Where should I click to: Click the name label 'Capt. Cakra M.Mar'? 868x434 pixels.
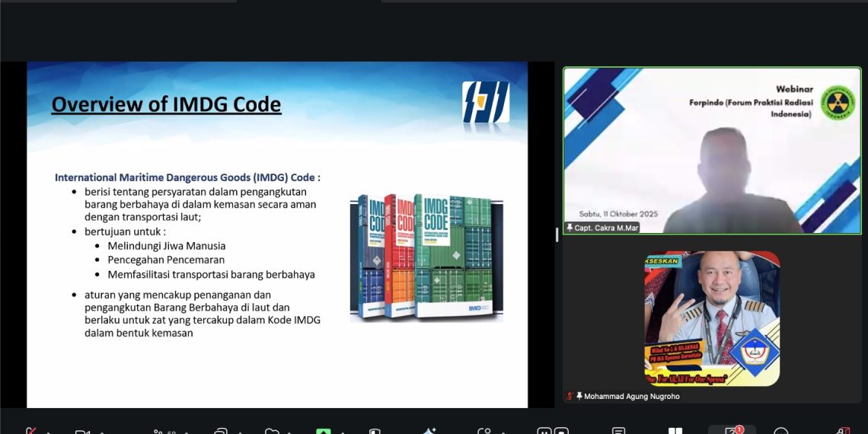click(606, 228)
